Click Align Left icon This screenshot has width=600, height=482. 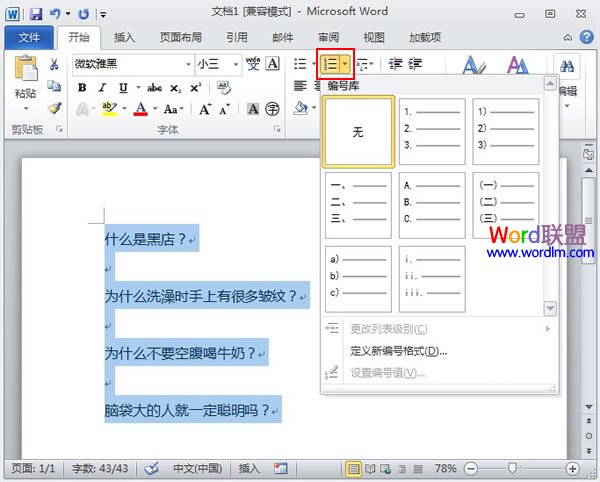pyautogui.click(x=300, y=86)
